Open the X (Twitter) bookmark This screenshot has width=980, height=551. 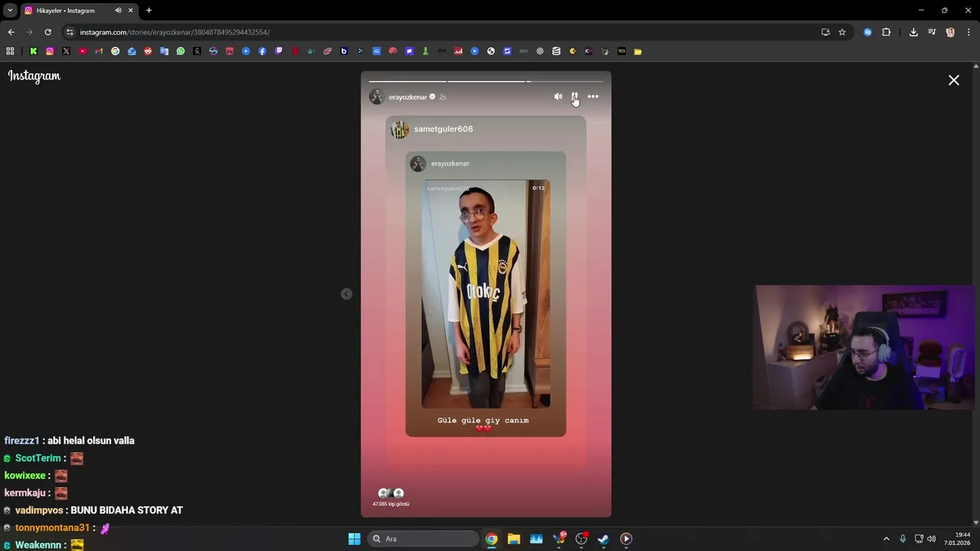(x=66, y=51)
